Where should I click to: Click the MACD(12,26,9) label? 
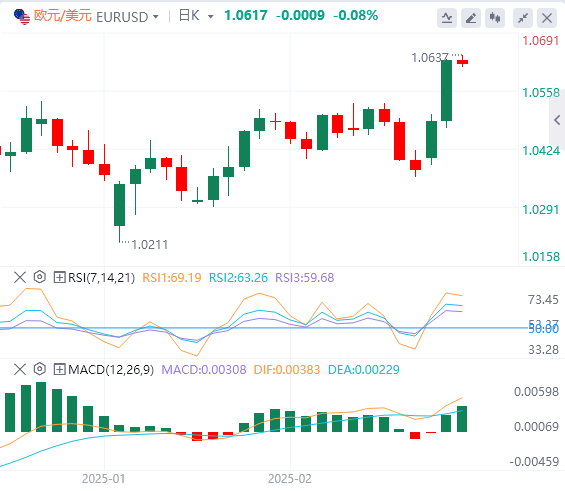pos(111,370)
